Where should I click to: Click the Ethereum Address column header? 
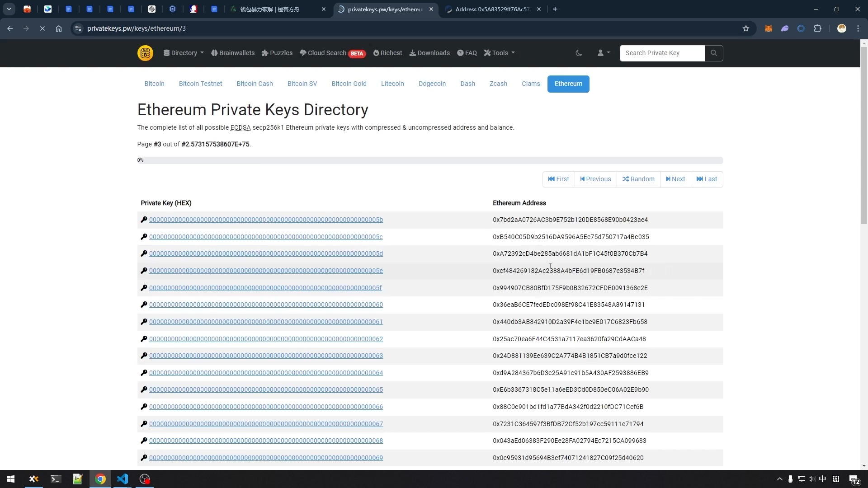[519, 203]
